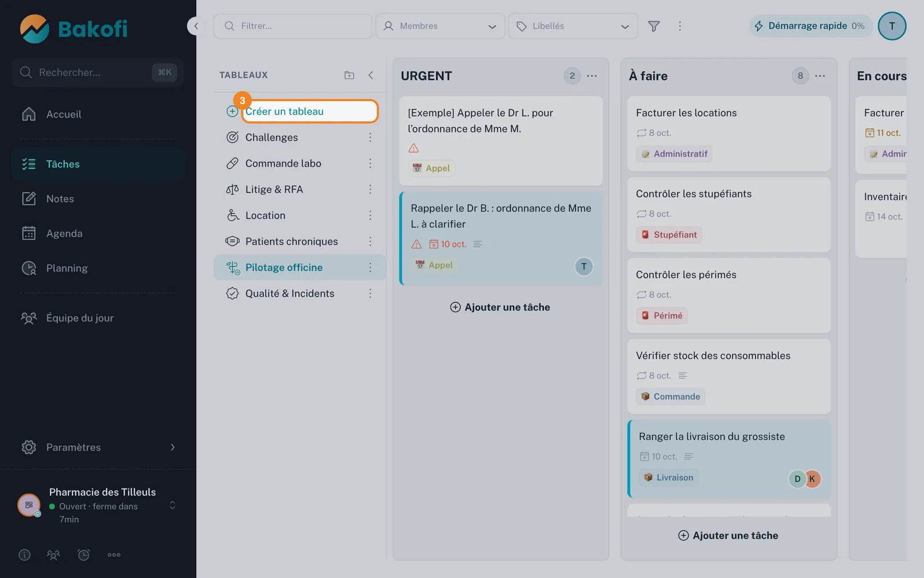Image resolution: width=924 pixels, height=578 pixels.
Task: Open the Contrôler les stupéfiants task card
Action: pos(729,214)
